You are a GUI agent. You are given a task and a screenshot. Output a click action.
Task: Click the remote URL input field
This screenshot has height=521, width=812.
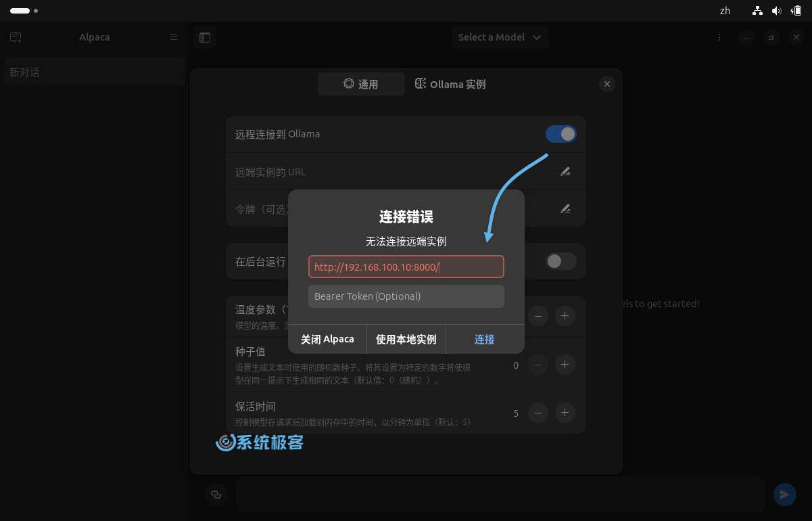pos(406,267)
